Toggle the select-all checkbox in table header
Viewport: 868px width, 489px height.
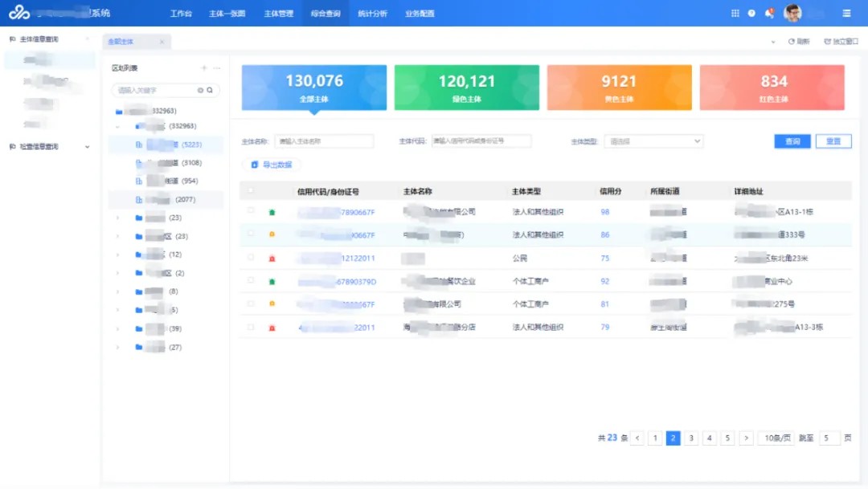tap(251, 191)
